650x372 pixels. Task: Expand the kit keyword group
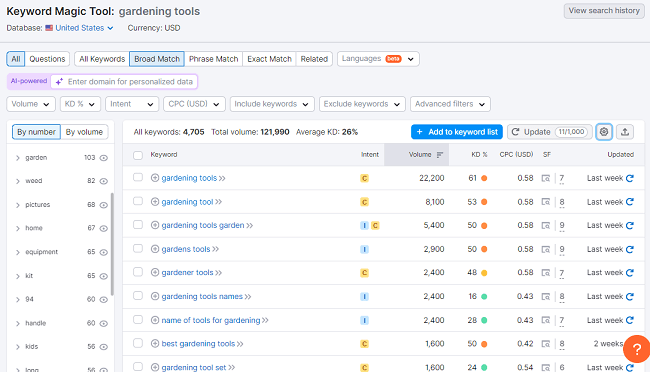point(18,276)
